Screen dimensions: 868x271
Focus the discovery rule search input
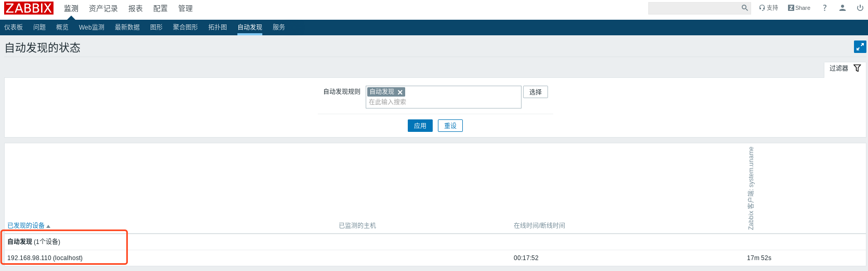coord(442,102)
